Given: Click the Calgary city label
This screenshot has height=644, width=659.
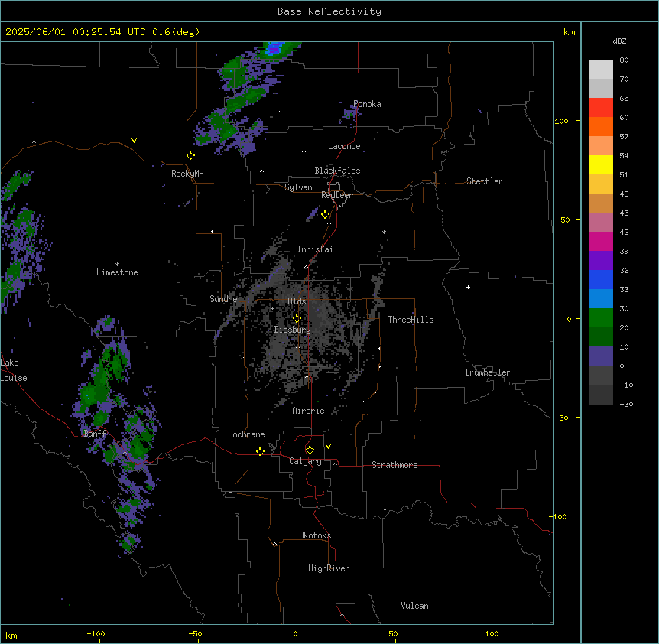Looking at the screenshot, I should coord(305,461).
